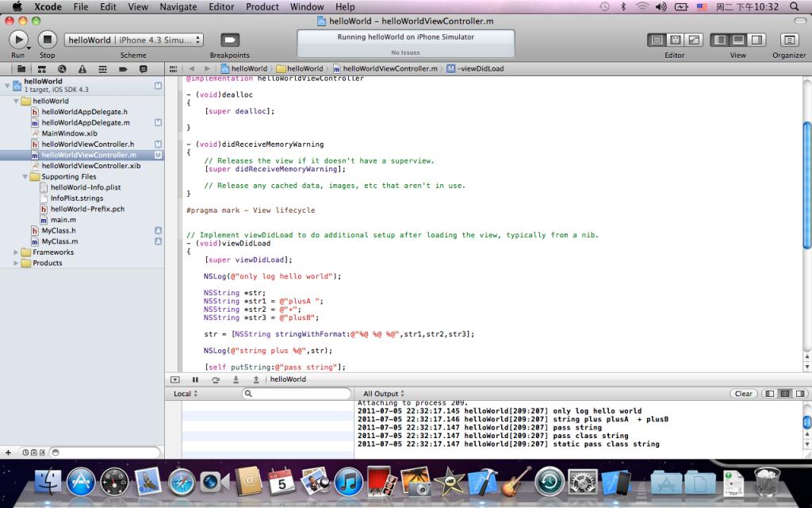Collapse the helloWorld group folder

click(16, 101)
